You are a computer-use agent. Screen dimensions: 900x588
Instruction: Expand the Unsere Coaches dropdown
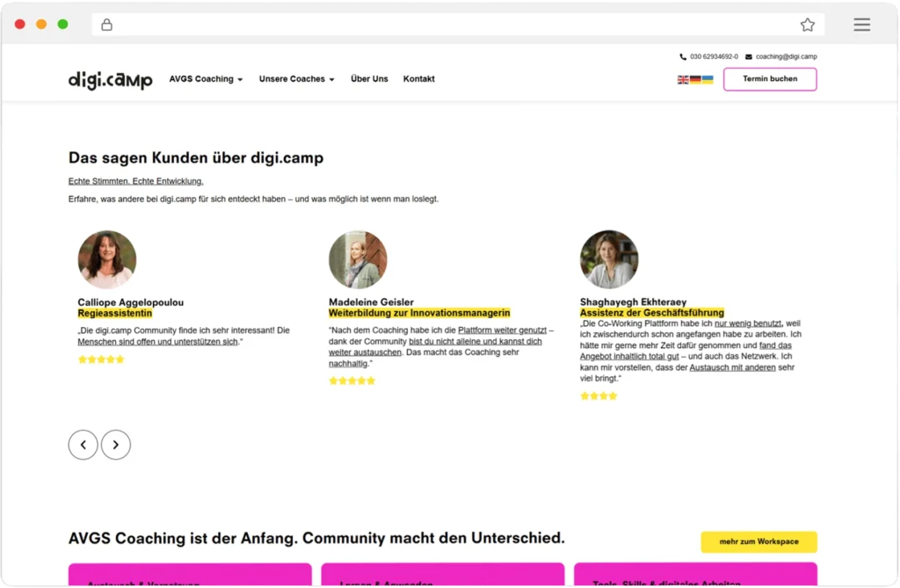click(296, 79)
